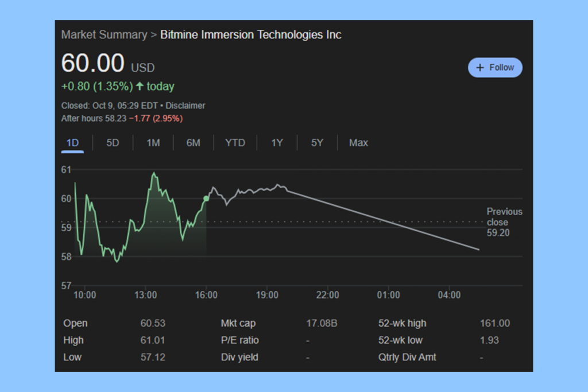Select the Max time range tab

pyautogui.click(x=358, y=142)
